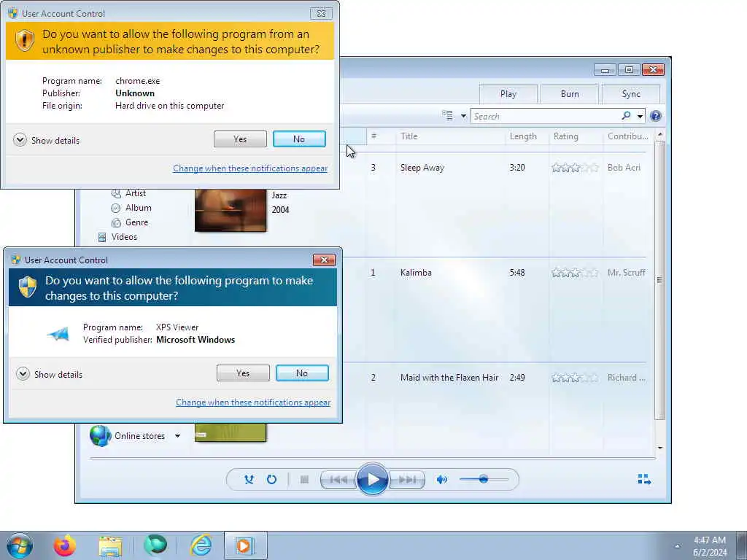Viewport: 747px width, 560px height.
Task: Sort by the Length column header
Action: click(x=527, y=136)
